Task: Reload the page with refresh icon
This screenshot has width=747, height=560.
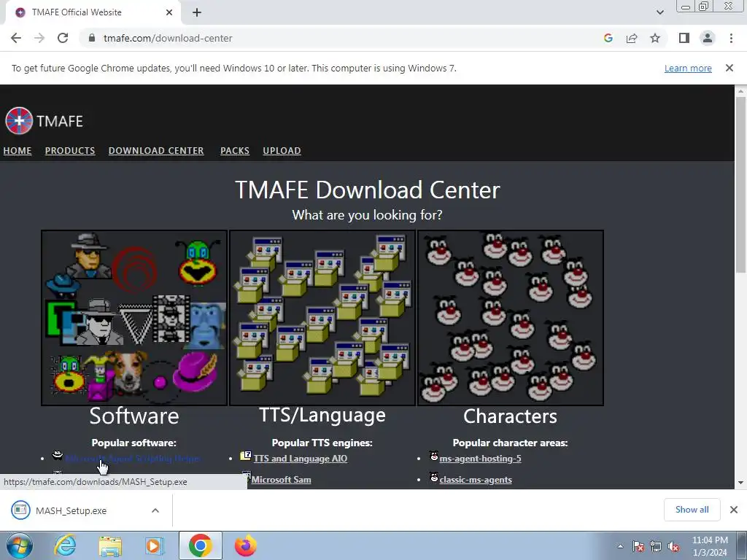Action: pyautogui.click(x=63, y=38)
